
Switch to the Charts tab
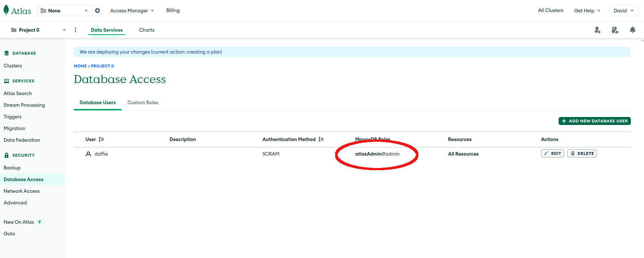tap(147, 30)
